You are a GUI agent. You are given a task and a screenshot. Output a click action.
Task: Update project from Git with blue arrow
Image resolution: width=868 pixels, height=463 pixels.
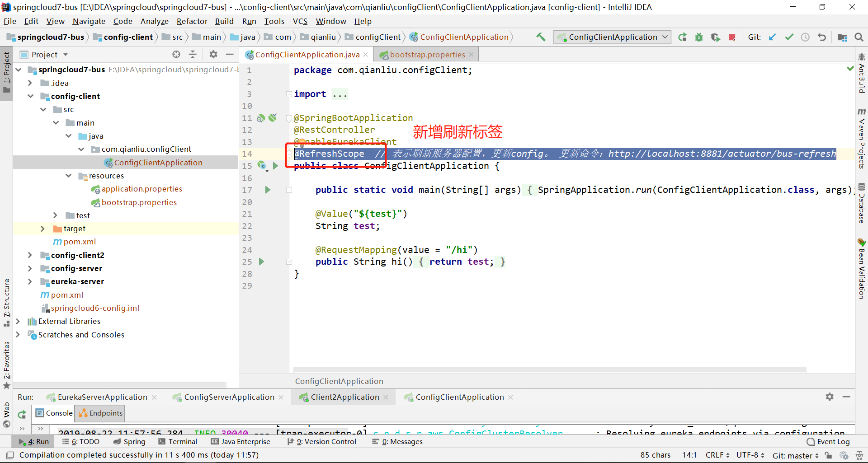click(x=772, y=37)
